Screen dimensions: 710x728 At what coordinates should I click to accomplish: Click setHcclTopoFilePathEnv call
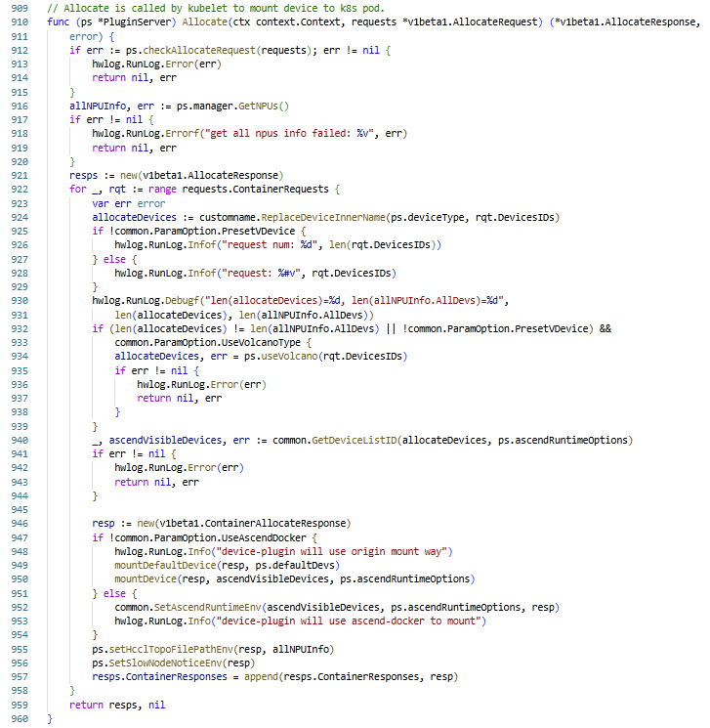click(171, 650)
